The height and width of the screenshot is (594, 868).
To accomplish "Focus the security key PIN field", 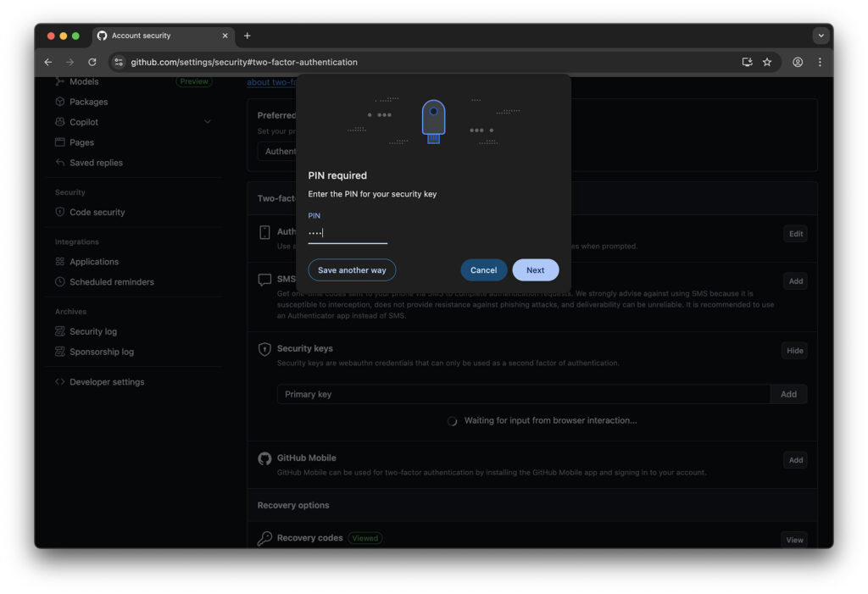I will point(348,233).
